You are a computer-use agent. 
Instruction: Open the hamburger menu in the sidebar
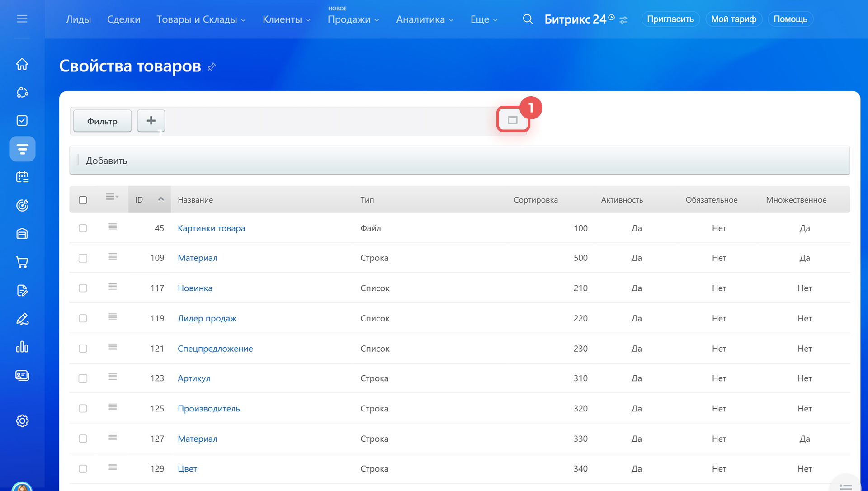click(22, 19)
